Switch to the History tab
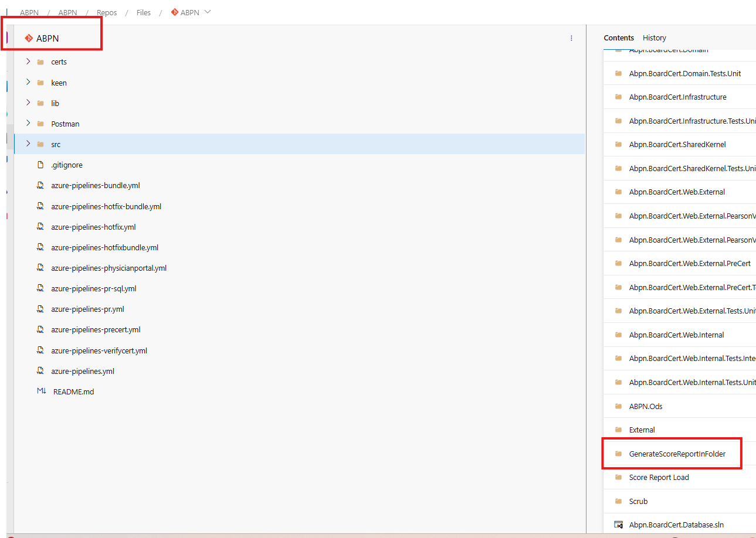 [x=655, y=38]
